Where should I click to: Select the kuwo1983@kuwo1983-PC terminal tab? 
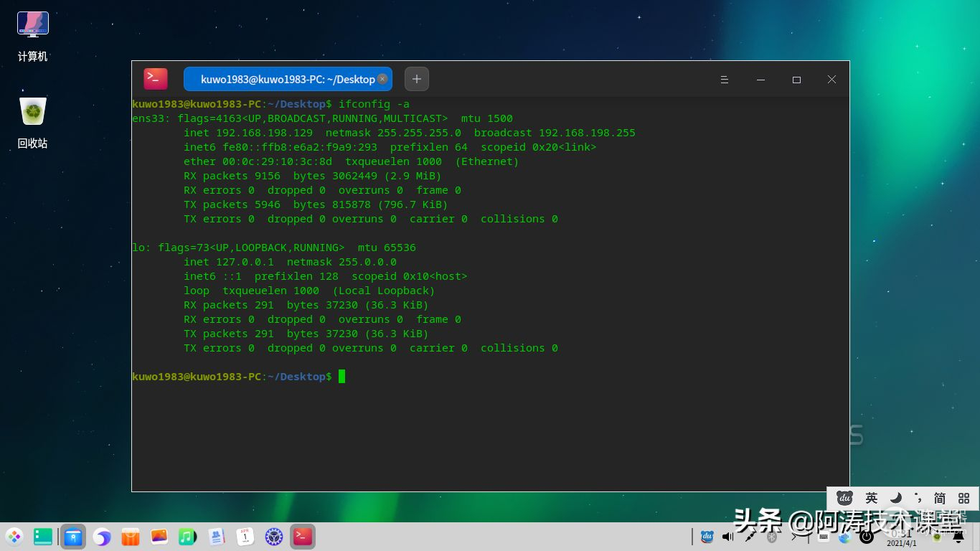point(287,80)
